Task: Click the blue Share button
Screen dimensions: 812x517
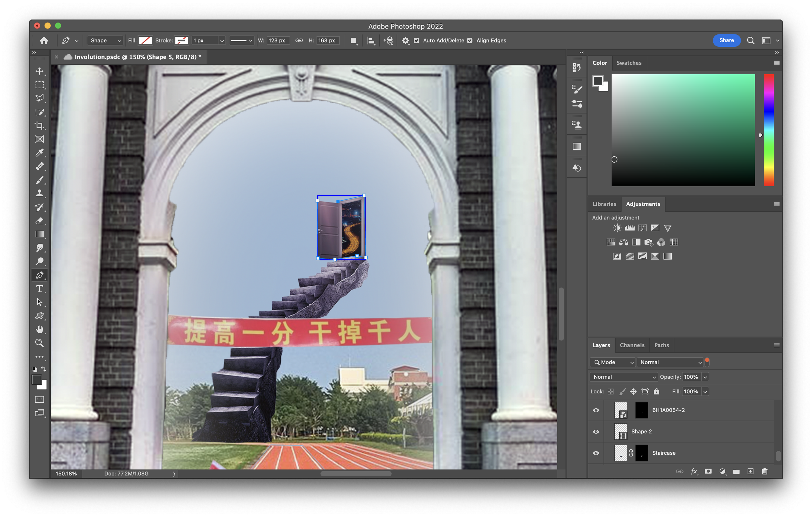Action: click(x=726, y=41)
